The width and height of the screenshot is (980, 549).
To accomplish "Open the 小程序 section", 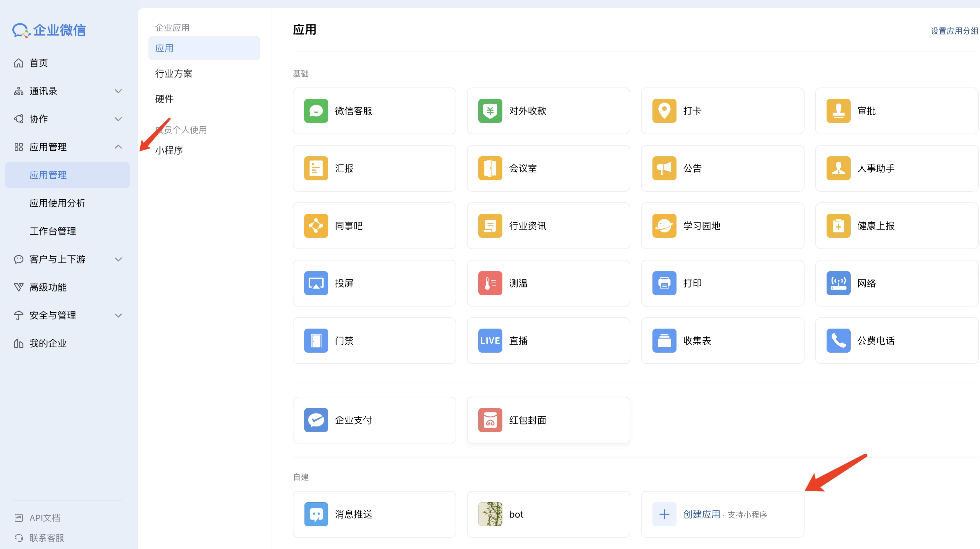I will (169, 150).
